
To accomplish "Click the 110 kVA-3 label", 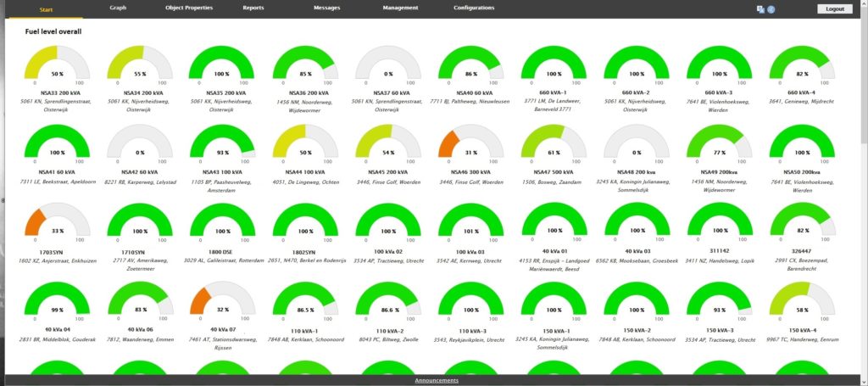I will 471,330.
